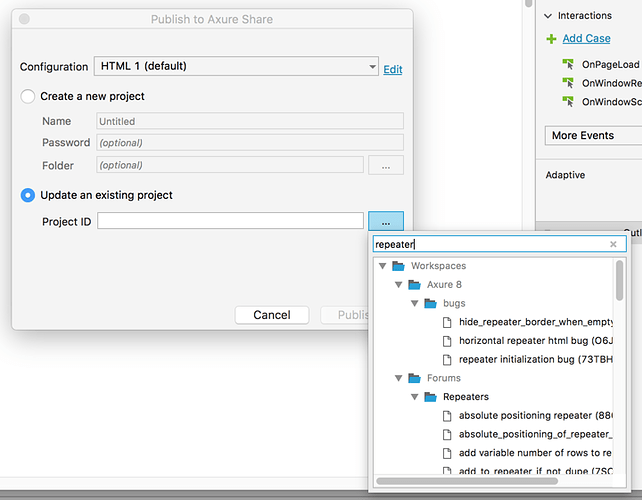Click the OnPageLoad event label

point(610,65)
